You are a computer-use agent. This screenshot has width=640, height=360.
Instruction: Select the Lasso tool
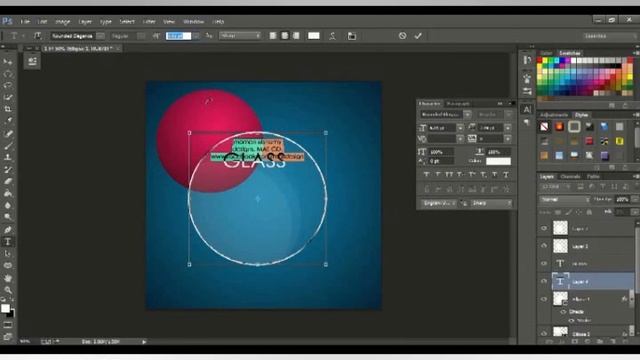coord(8,85)
